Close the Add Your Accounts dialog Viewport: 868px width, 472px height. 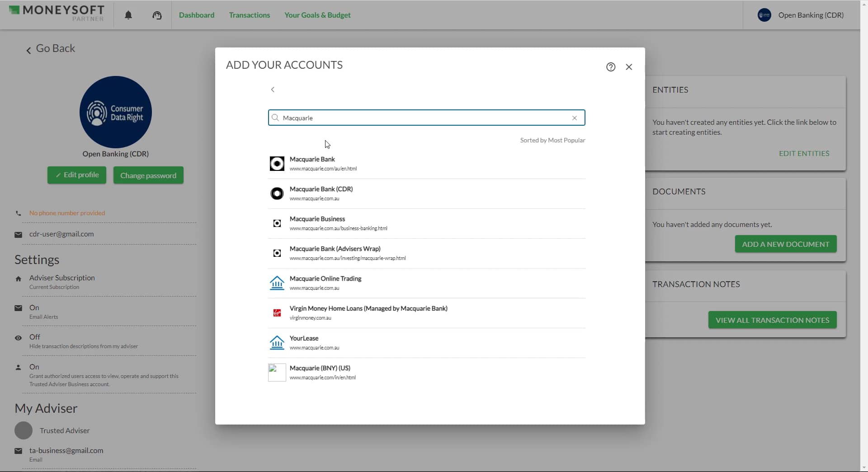pyautogui.click(x=629, y=67)
